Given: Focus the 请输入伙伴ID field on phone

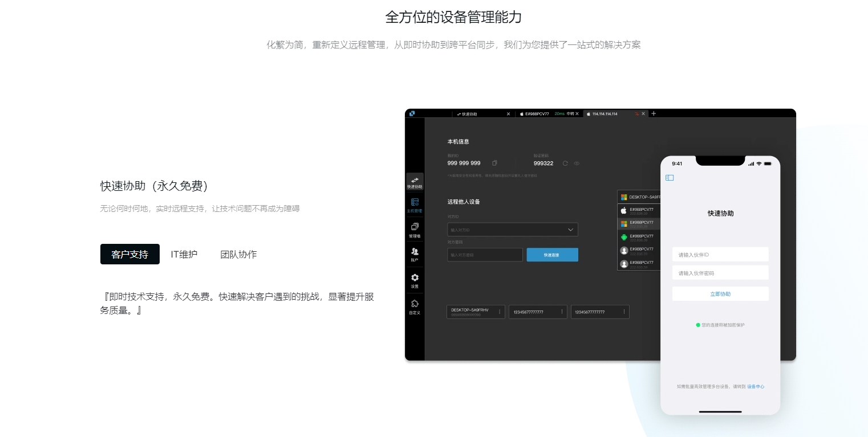Looking at the screenshot, I should tap(720, 254).
